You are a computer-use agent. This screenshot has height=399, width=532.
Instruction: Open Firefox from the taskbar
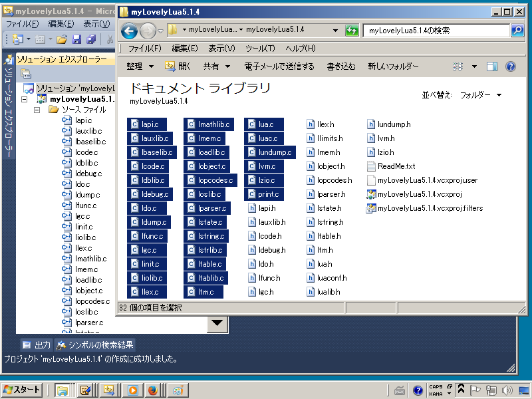pyautogui.click(x=153, y=390)
